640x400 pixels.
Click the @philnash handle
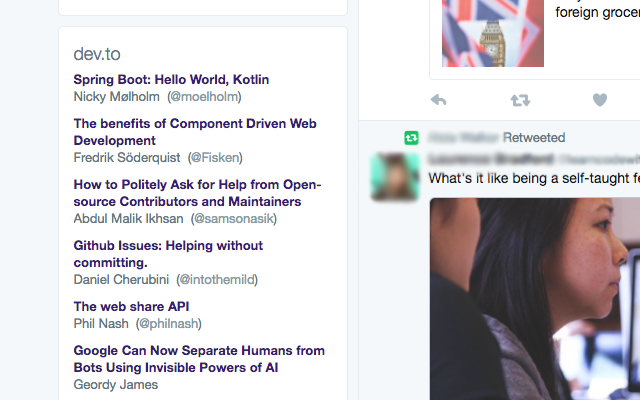(172, 324)
